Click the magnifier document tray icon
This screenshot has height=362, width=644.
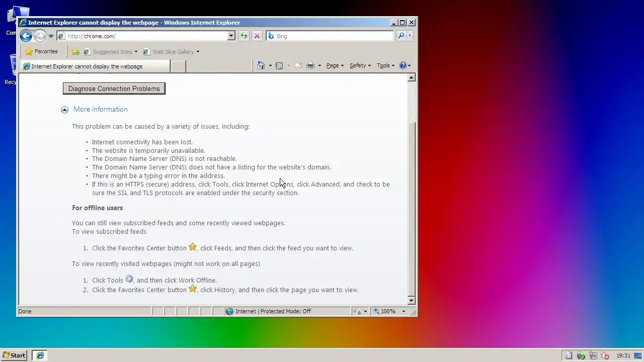click(x=569, y=355)
